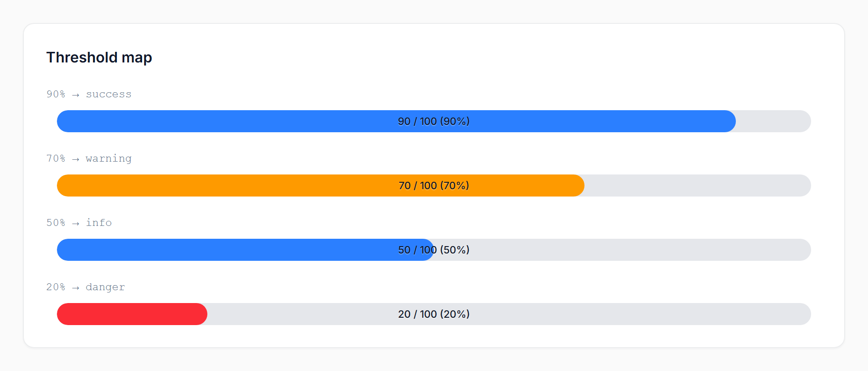
Task: Click the arrow in the warning label
Action: (76, 159)
